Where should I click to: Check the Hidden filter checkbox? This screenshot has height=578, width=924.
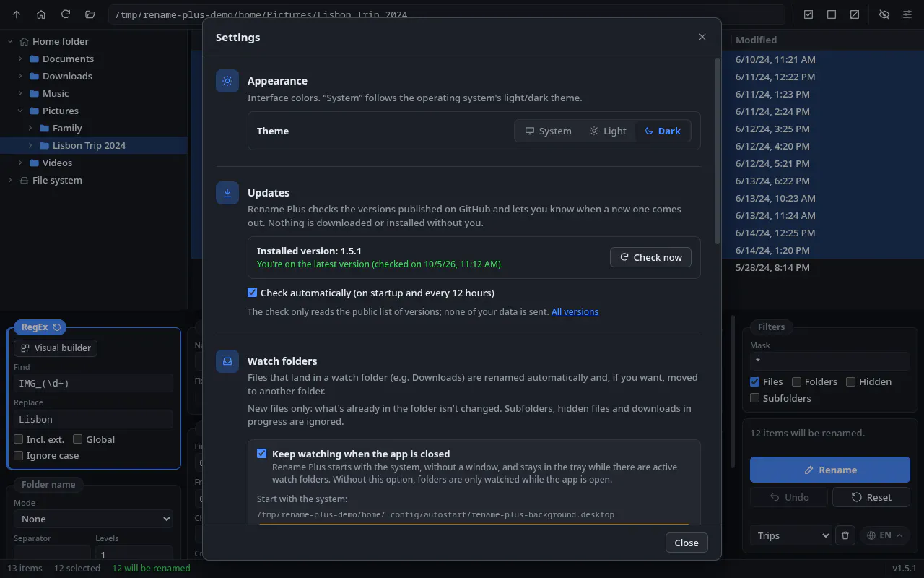pos(851,381)
